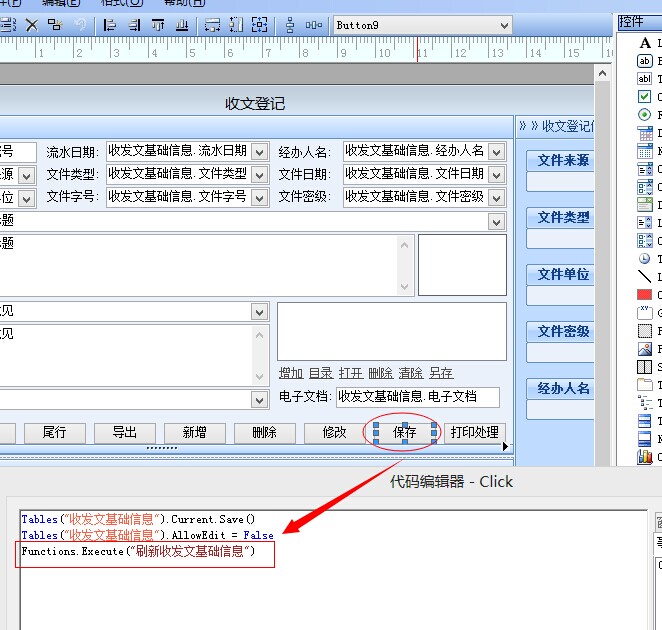
Task: Click the tab order icon beside the delete X
Action: (x=55, y=25)
